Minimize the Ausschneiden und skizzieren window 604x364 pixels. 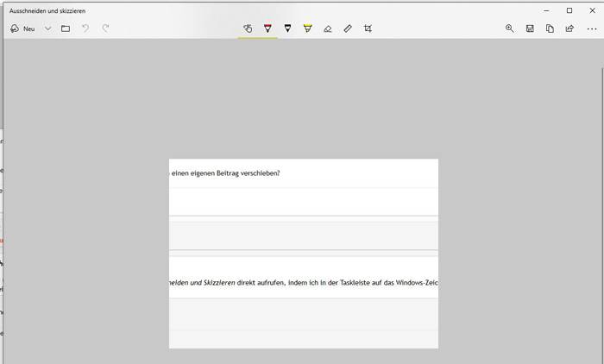546,11
